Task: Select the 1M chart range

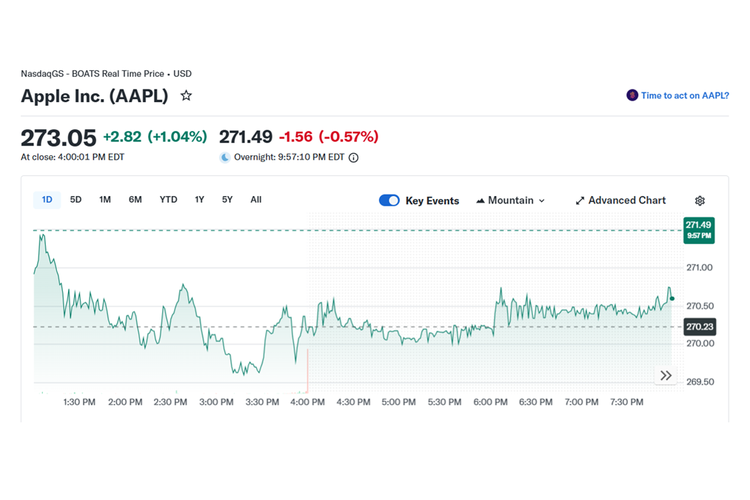Action: tap(105, 200)
